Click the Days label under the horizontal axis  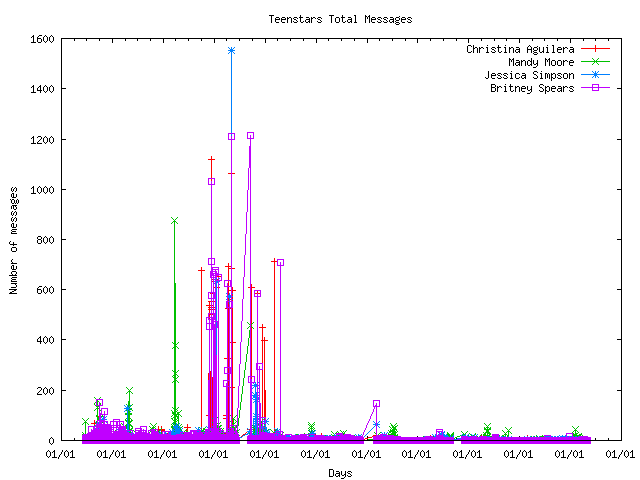coord(340,473)
